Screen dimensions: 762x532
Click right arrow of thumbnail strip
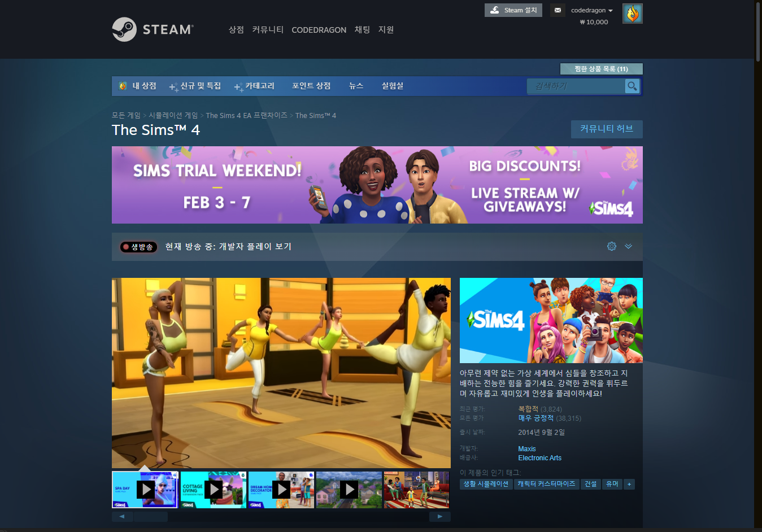[440, 516]
